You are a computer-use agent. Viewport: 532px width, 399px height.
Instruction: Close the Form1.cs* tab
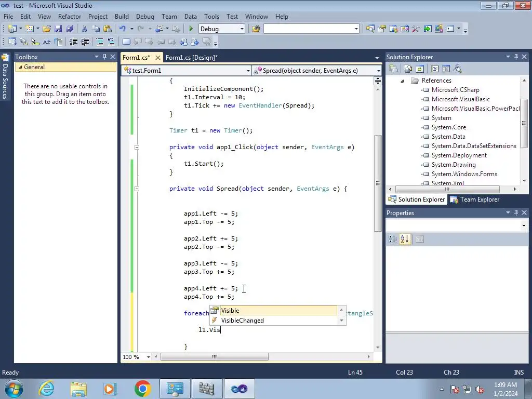pyautogui.click(x=158, y=58)
